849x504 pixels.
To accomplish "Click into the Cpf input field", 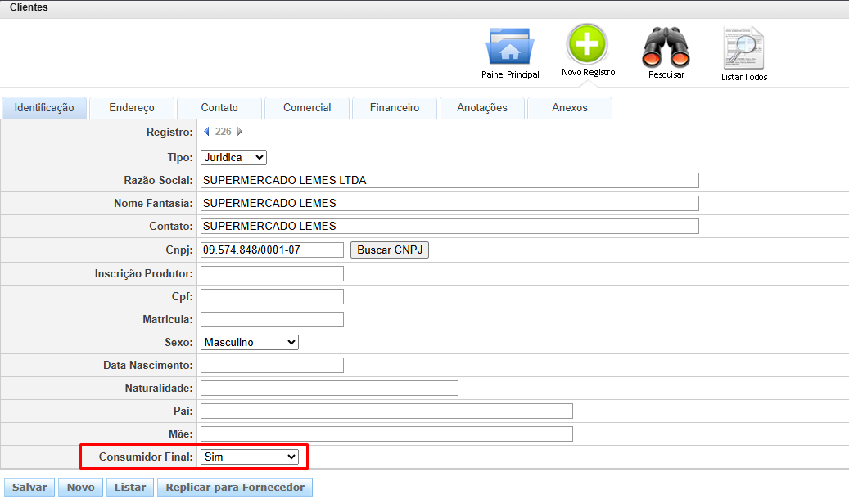I will tap(272, 296).
